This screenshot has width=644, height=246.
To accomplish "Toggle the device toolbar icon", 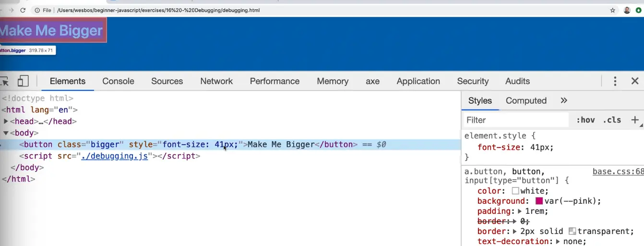I will [23, 81].
